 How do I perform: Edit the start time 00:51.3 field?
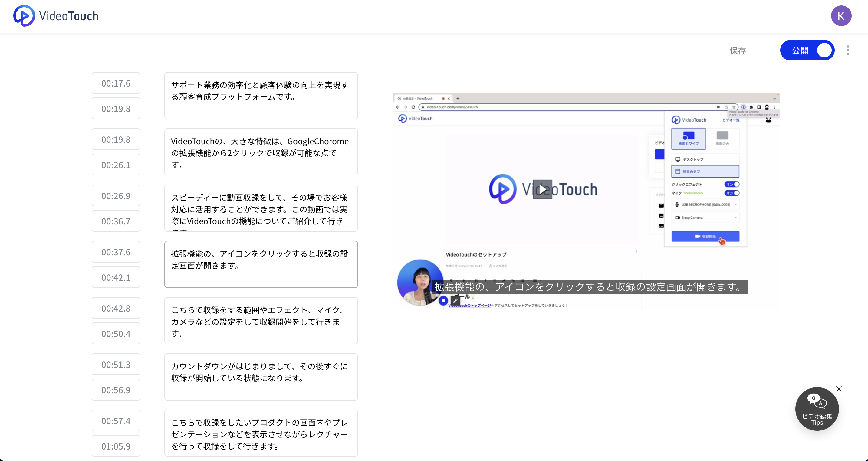(116, 365)
